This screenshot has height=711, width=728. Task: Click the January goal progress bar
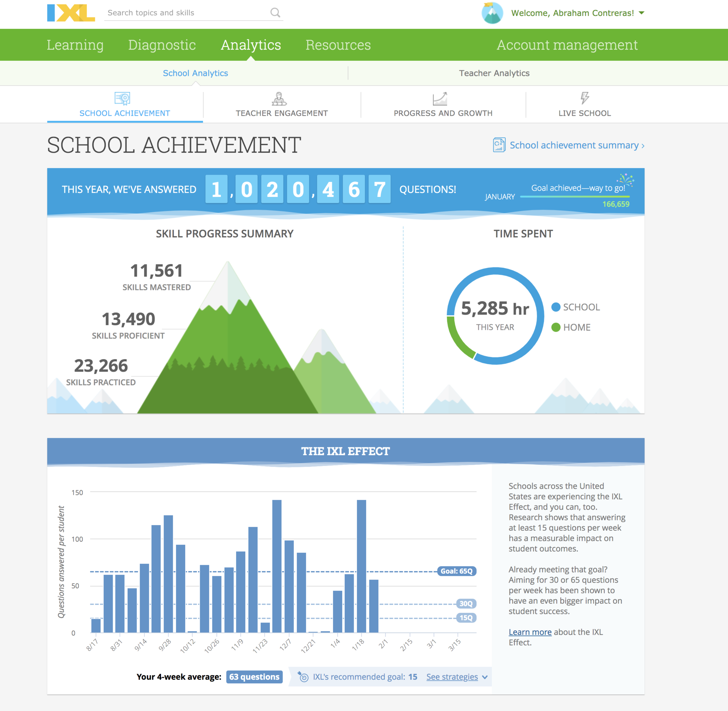(574, 197)
